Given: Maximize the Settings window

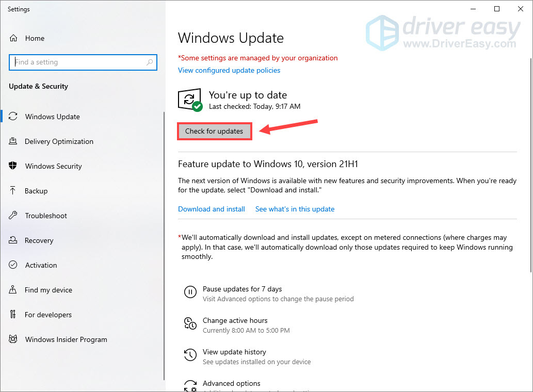Looking at the screenshot, I should 497,9.
